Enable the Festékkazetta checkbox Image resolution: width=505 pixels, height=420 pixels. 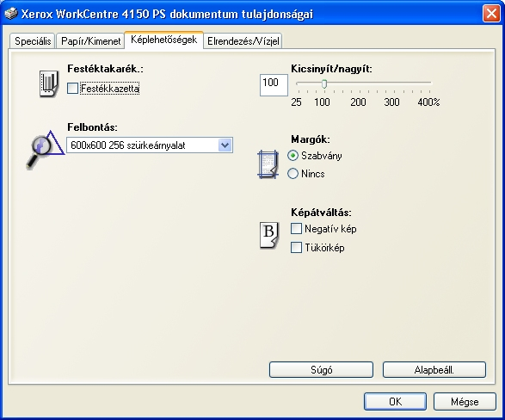pyautogui.click(x=72, y=89)
